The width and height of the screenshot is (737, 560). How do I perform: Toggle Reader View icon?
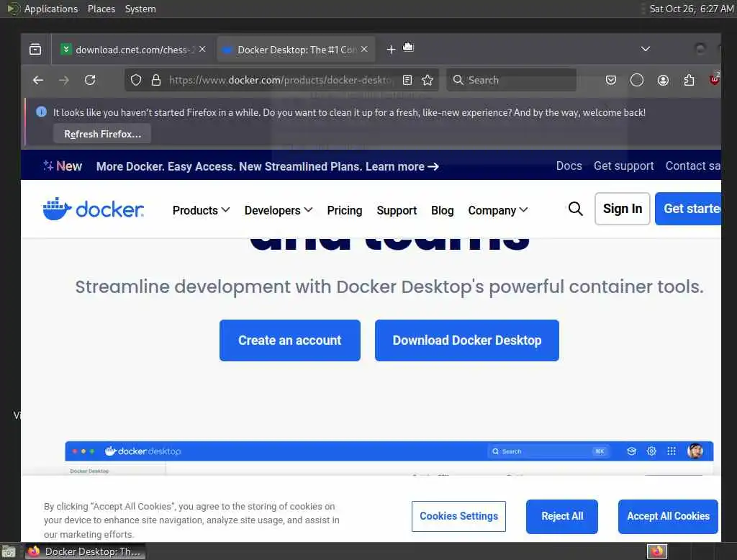coord(407,81)
